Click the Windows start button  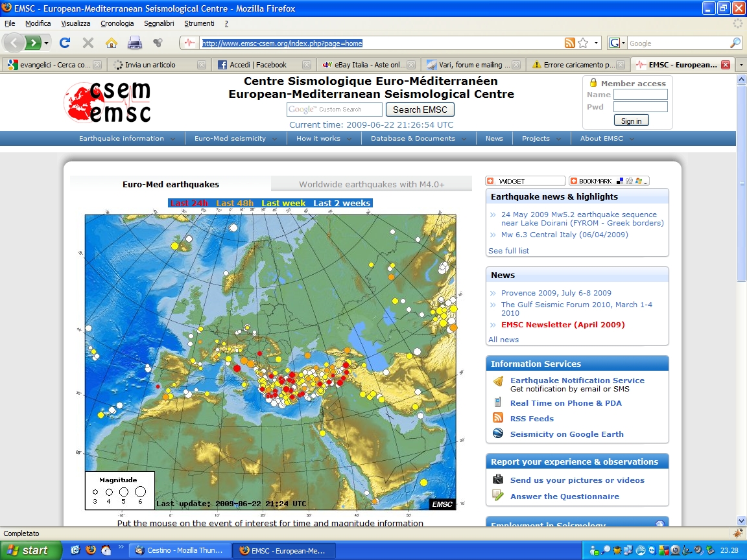click(30, 550)
